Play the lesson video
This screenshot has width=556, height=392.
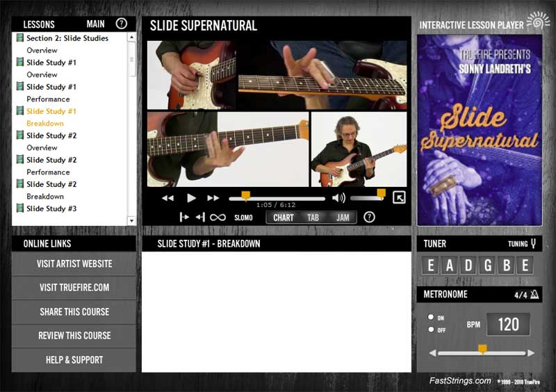coord(191,198)
